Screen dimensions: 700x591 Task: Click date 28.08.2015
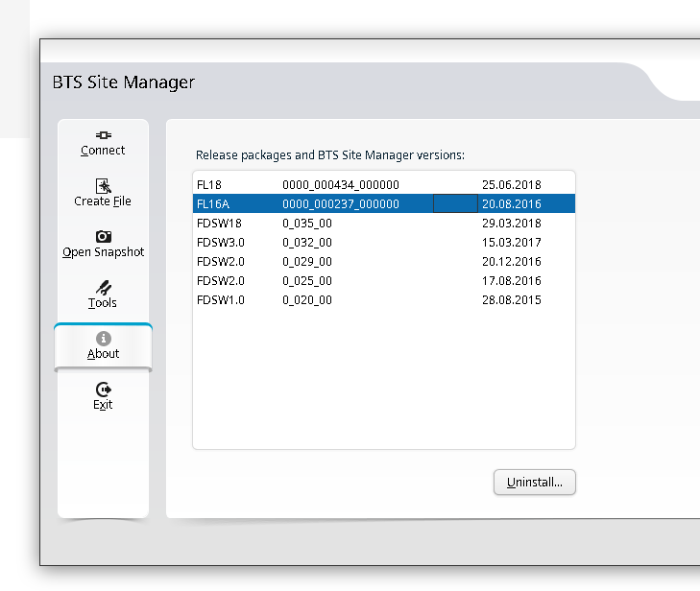coord(512,299)
